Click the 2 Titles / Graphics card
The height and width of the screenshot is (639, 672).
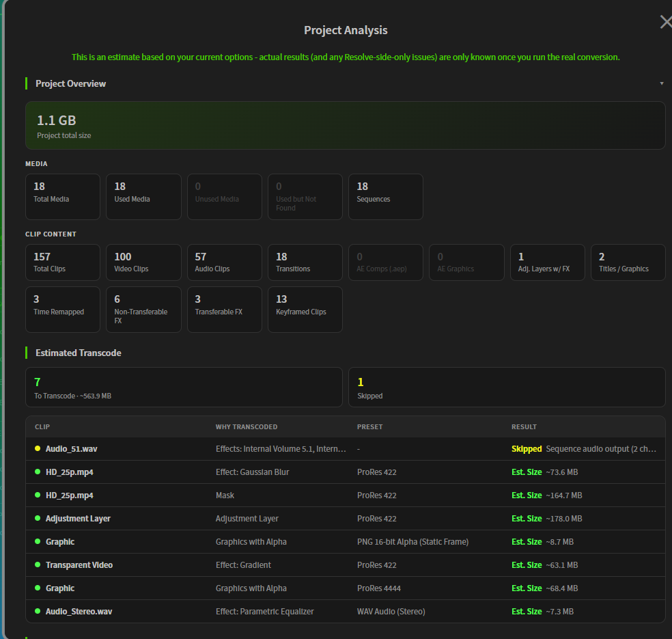(628, 262)
